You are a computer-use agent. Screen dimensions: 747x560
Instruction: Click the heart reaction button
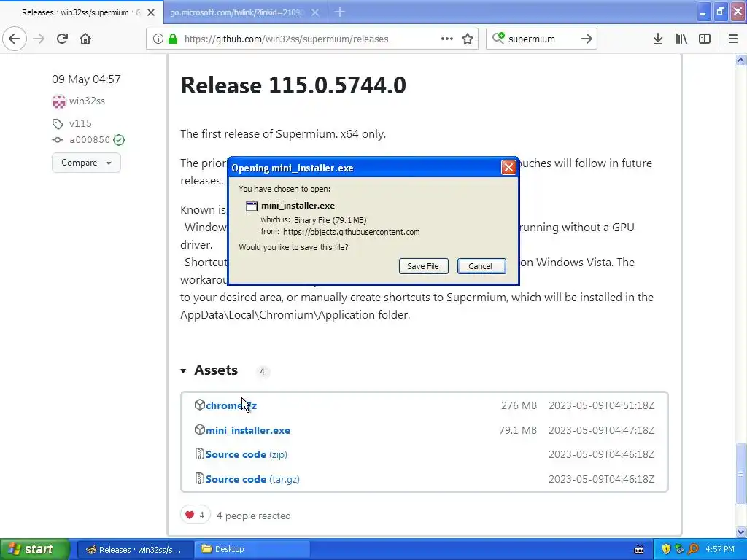[196, 516]
